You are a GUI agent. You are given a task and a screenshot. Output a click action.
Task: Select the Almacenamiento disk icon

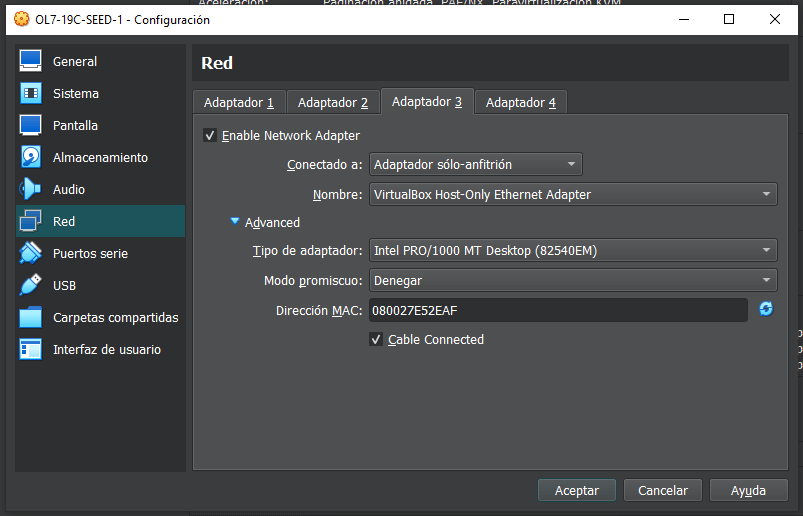pyautogui.click(x=31, y=157)
